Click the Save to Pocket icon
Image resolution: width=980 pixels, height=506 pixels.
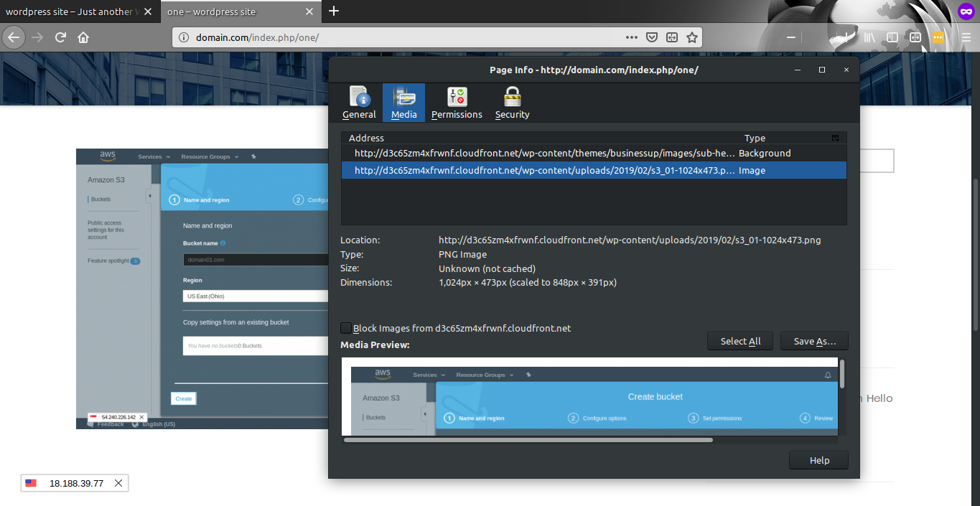point(652,37)
